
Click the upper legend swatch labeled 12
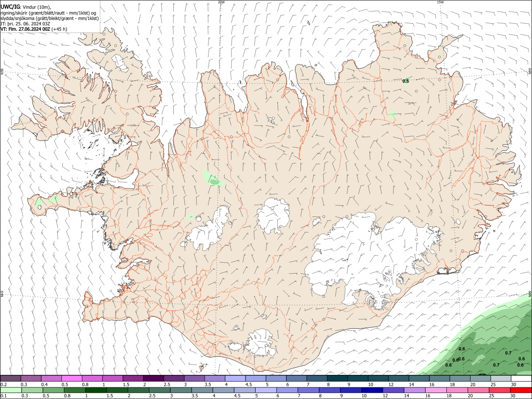(x=399, y=378)
